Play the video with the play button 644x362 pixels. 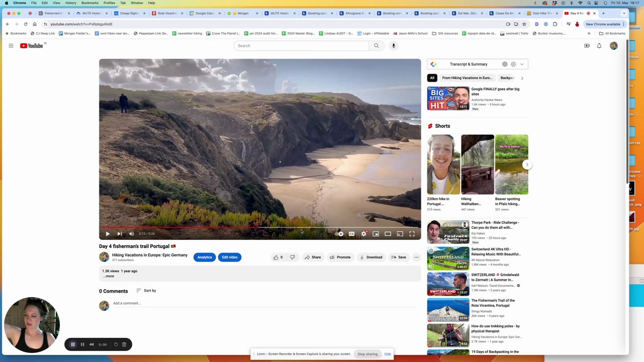107,234
